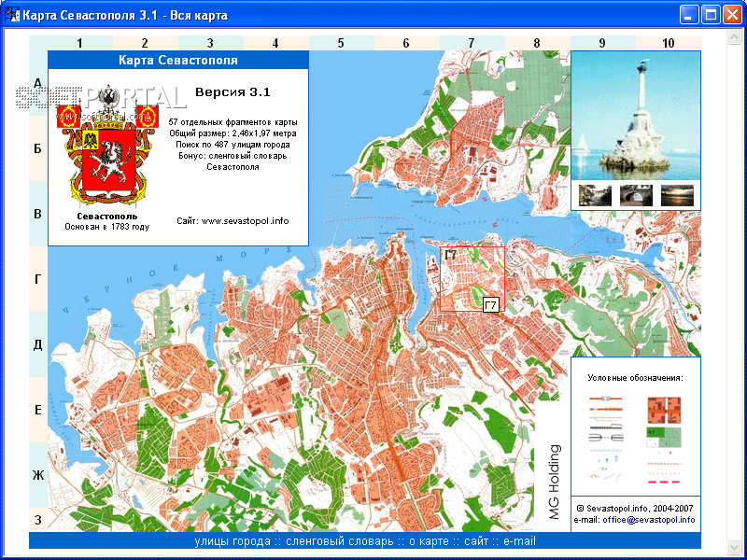
Task: Open the highlighted Г7 map fragment
Action: [472, 279]
